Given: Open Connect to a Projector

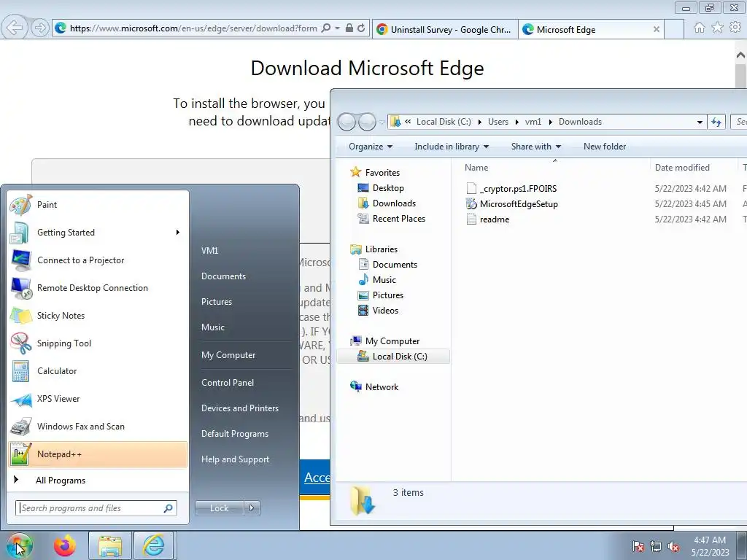Looking at the screenshot, I should [98, 260].
